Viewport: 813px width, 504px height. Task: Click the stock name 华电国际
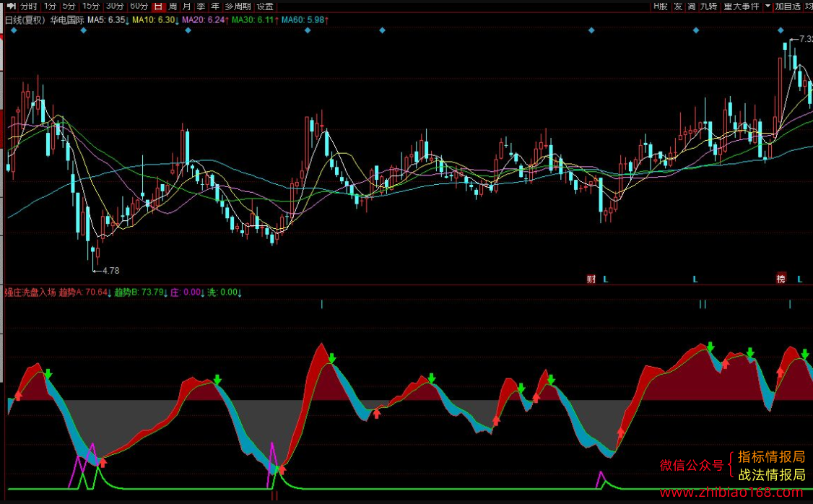click(67, 19)
